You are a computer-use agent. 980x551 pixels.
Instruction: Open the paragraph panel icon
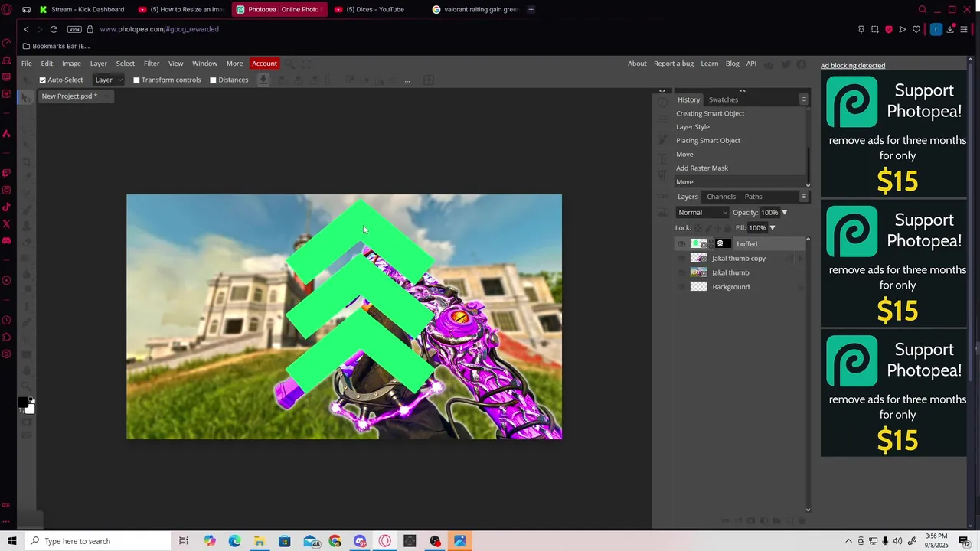pyautogui.click(x=662, y=174)
